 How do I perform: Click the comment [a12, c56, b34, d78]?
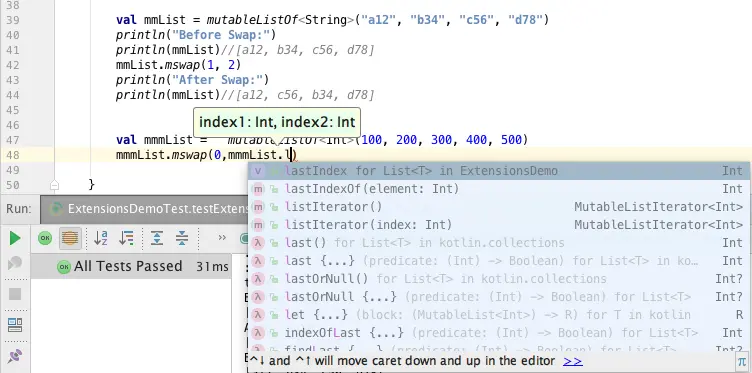(297, 95)
